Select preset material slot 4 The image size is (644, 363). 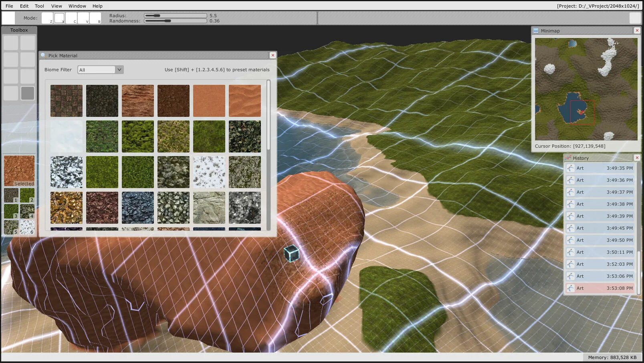click(x=27, y=212)
